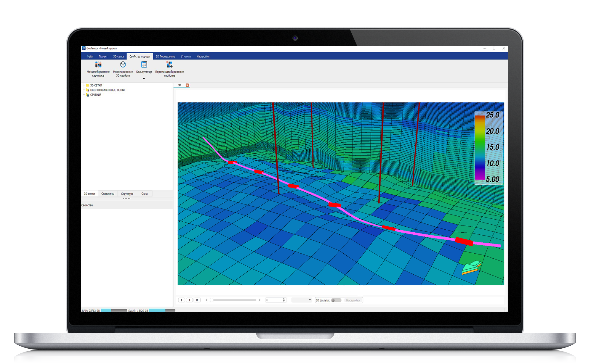The height and width of the screenshot is (364, 591).
Task: Switch to Структура panel tab
Action: click(x=127, y=194)
